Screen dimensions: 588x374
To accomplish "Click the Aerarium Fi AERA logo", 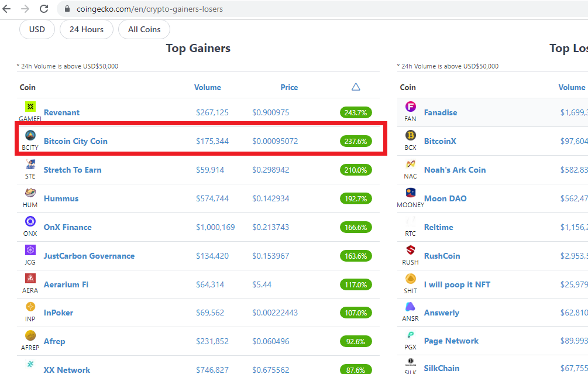I will [x=30, y=279].
